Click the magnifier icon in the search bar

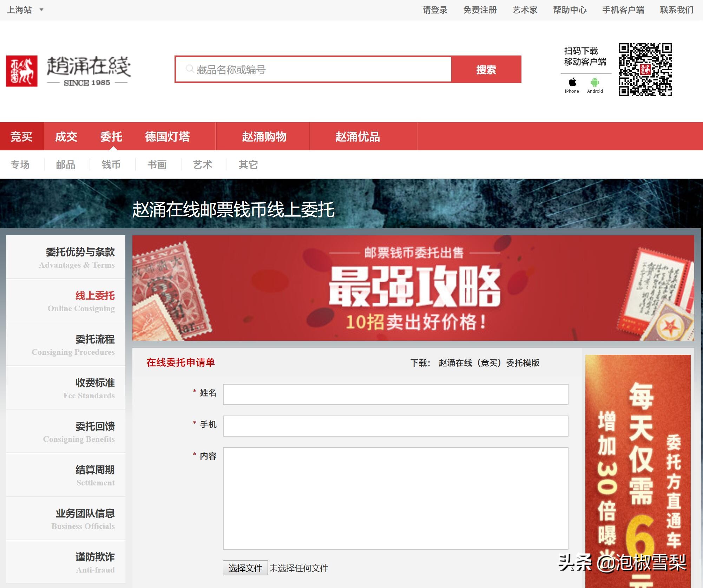tap(190, 69)
